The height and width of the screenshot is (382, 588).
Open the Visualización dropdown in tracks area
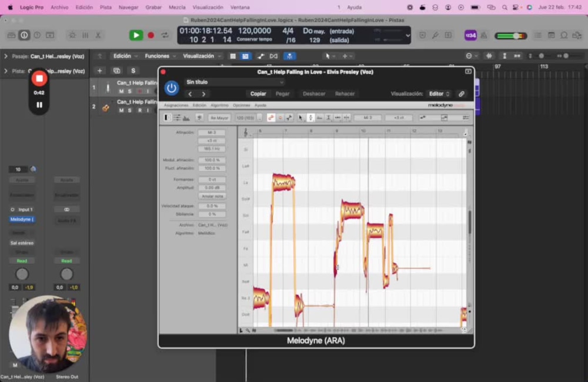(202, 56)
